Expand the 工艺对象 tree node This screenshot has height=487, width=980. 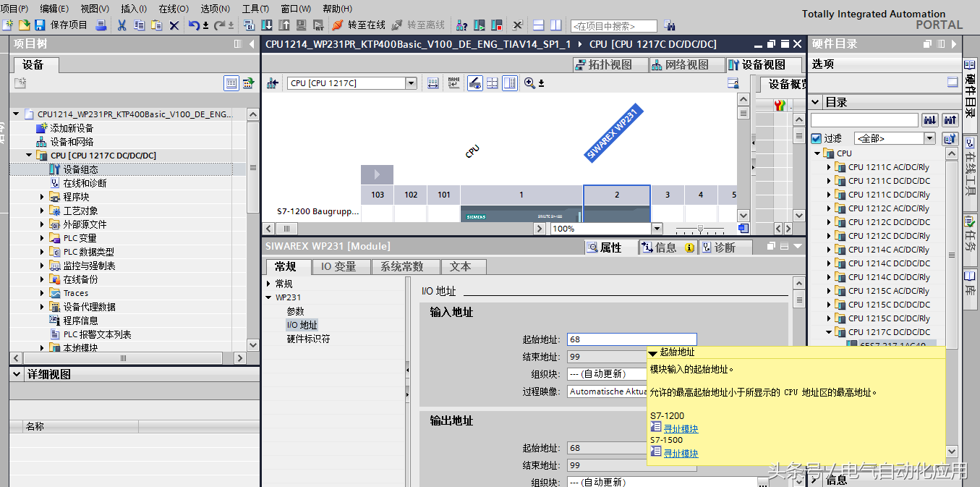point(42,211)
